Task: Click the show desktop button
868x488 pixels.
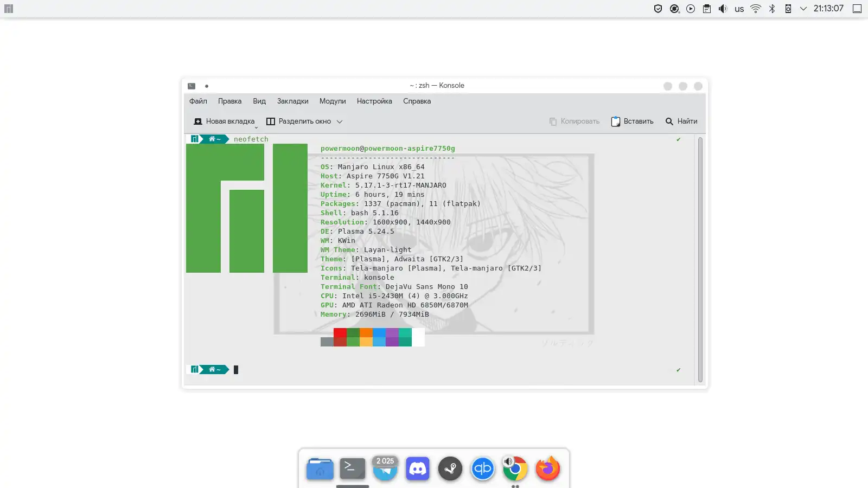Action: (857, 9)
